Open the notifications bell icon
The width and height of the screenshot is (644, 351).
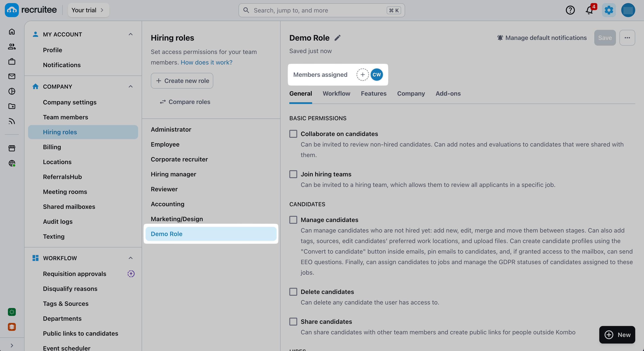point(589,10)
